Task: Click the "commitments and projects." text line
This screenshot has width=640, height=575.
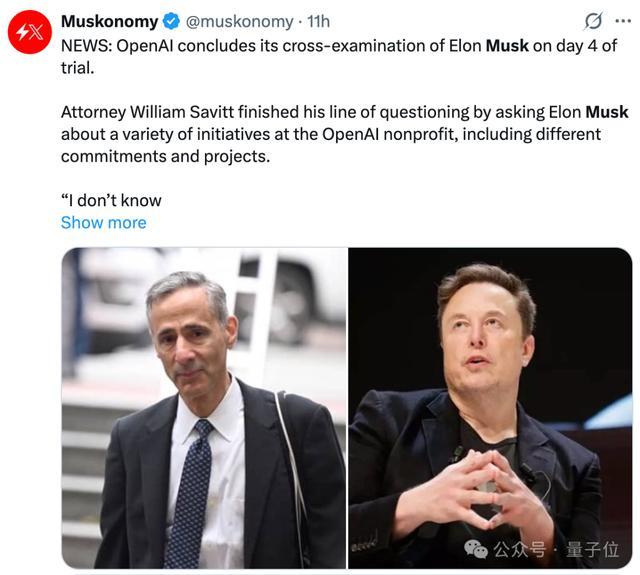Action: tap(166, 157)
